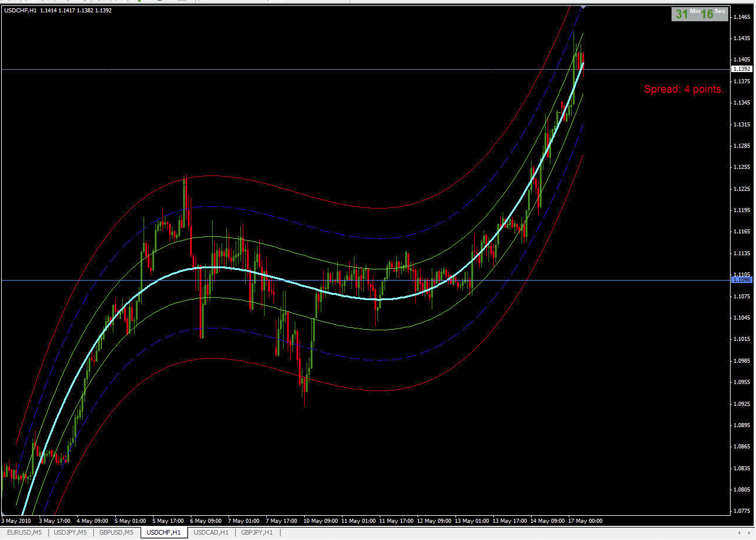Screen dimensions: 756x540
Task: Click the '14 May 09:00' time axis label
Action: pos(548,521)
